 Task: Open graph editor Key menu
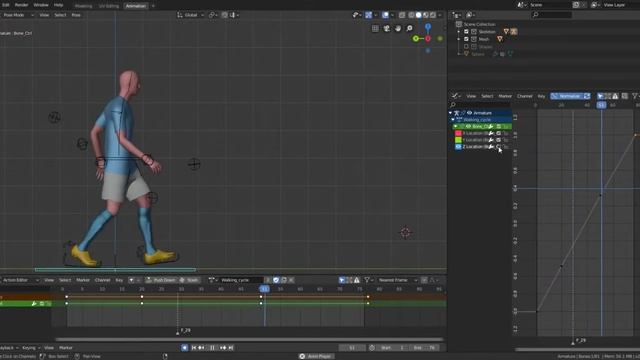541,96
